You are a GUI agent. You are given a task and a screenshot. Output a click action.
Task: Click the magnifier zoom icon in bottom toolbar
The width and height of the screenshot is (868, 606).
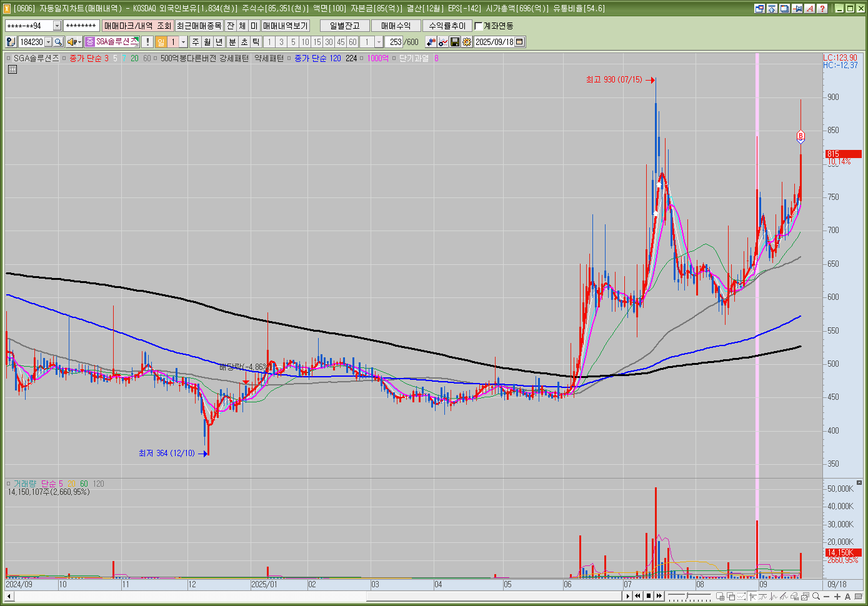(816, 596)
